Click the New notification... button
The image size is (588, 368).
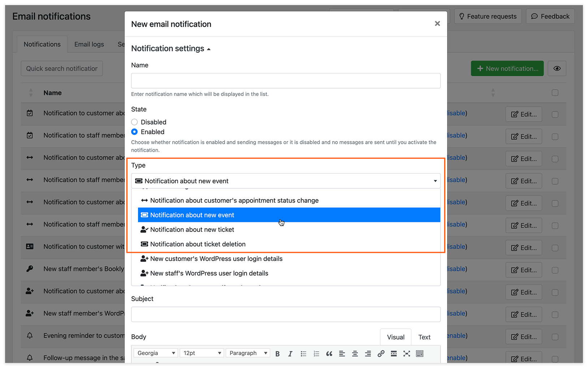click(507, 68)
